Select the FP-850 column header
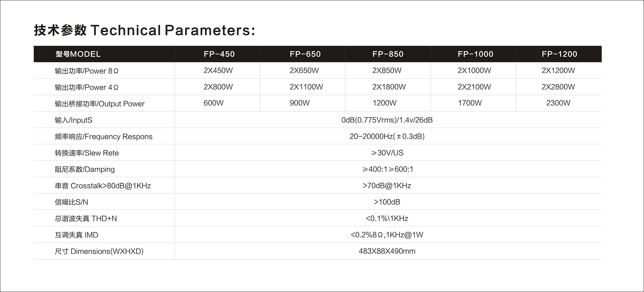The height and width of the screenshot is (292, 644). coord(388,54)
